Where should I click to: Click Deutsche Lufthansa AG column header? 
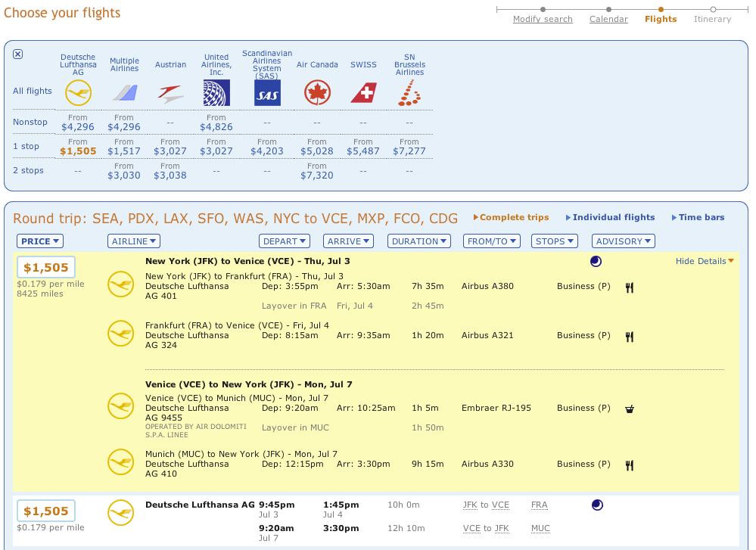pos(78,64)
